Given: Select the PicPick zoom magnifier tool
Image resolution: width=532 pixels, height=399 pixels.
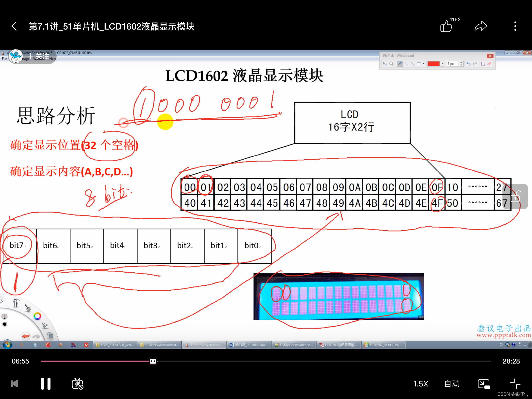Looking at the screenshot, I should point(391,64).
